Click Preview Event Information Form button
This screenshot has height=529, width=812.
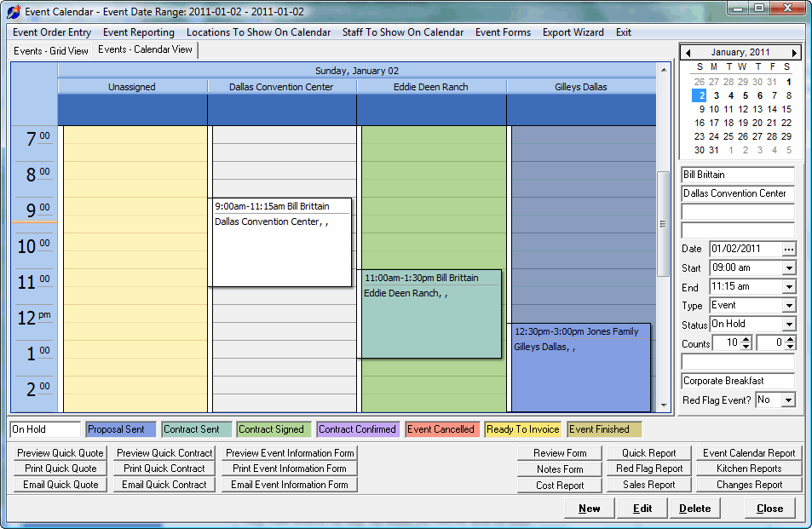click(290, 453)
